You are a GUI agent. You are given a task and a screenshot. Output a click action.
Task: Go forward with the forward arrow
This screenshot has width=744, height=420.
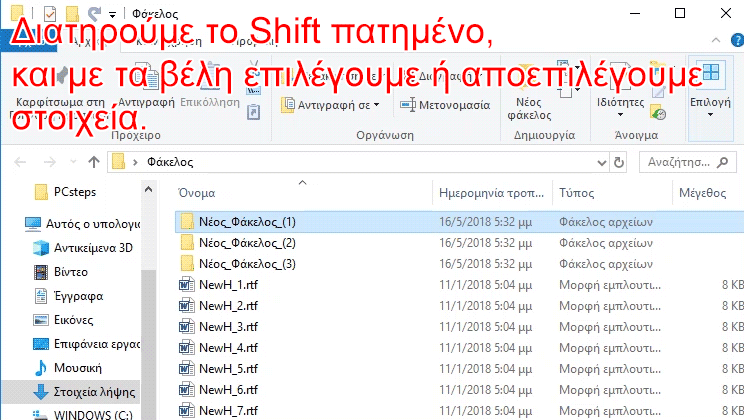tap(49, 162)
